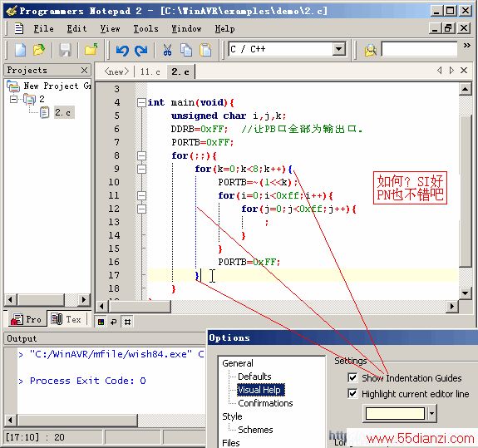This screenshot has height=448, width=478.
Task: Click the Find binoculars icon
Action: 371,50
